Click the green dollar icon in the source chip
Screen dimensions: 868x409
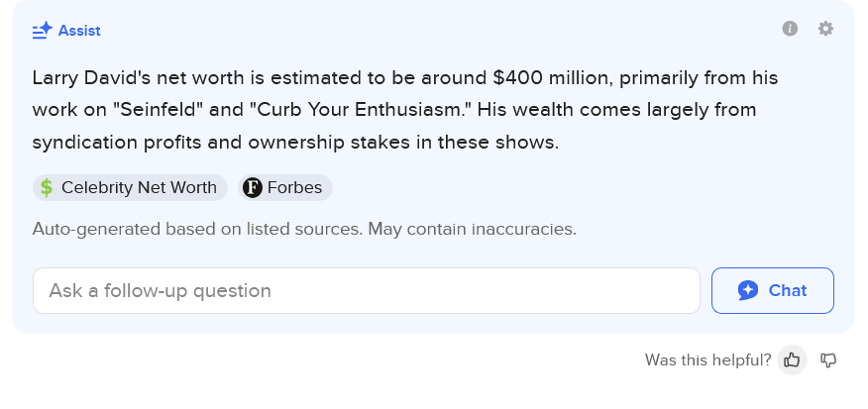click(47, 187)
